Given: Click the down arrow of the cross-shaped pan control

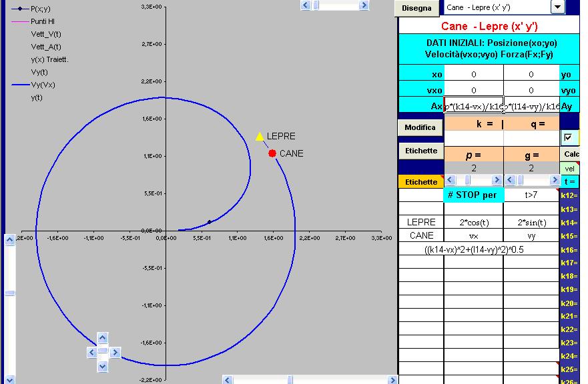Looking at the screenshot, I should click(x=102, y=365).
